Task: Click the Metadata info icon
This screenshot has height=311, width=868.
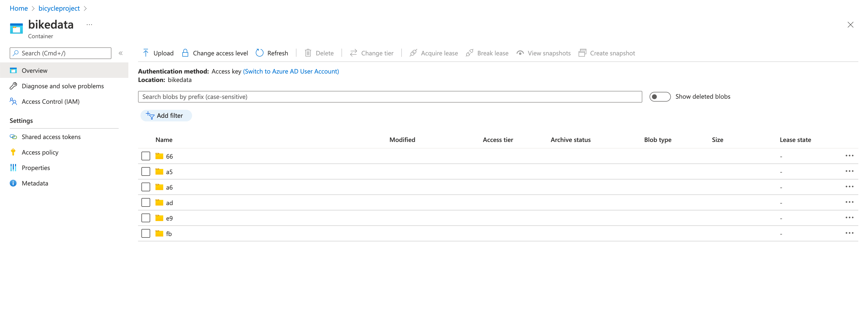Action: click(13, 183)
